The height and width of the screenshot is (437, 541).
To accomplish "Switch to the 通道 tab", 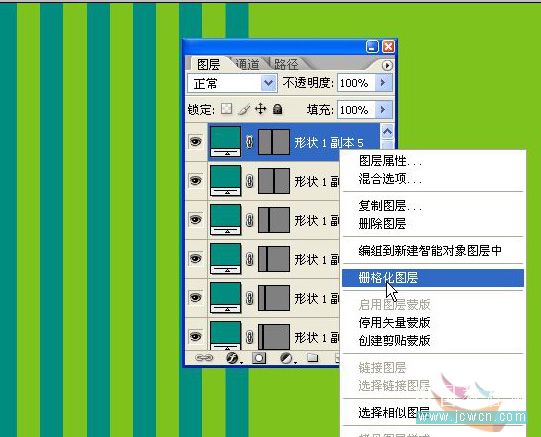I will (x=247, y=64).
